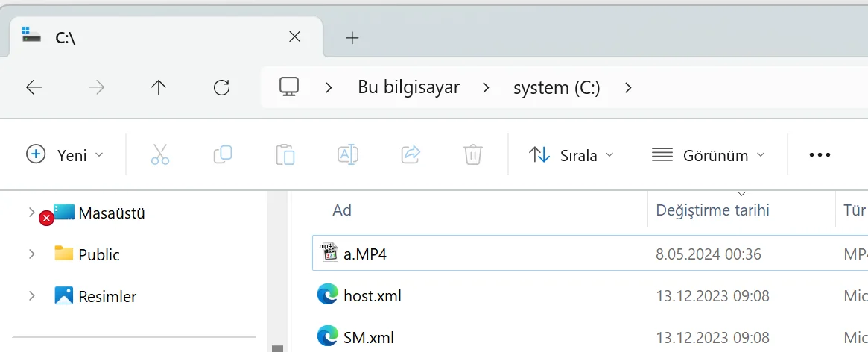Click the SM.xml date 13.12.2023 09:08
Viewport: 868px width, 352px height.
pyautogui.click(x=712, y=337)
